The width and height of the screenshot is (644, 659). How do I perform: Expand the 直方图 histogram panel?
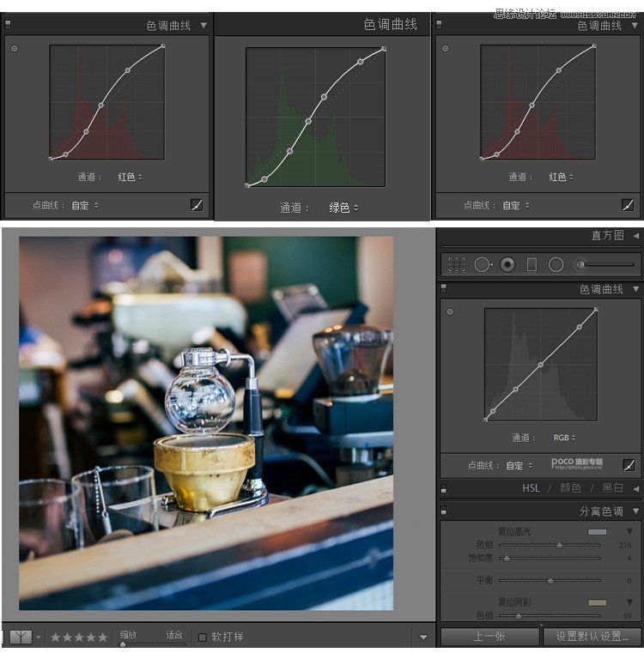click(636, 235)
